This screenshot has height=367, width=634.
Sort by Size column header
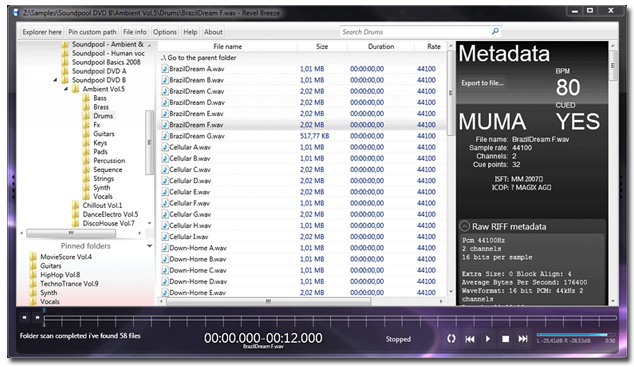[322, 46]
